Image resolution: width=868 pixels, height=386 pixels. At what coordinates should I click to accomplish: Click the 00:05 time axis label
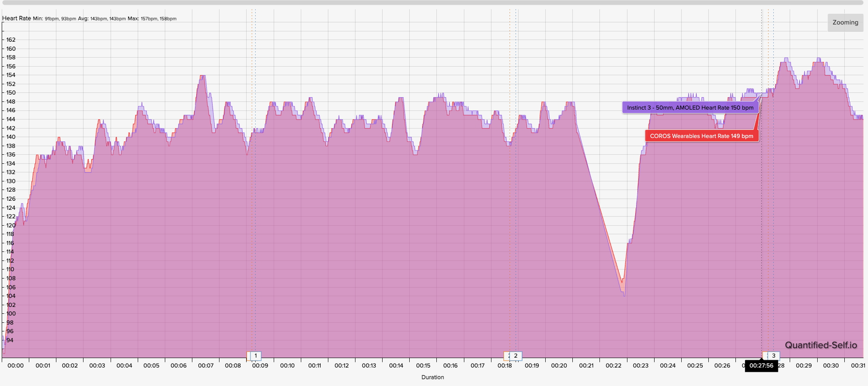click(151, 365)
